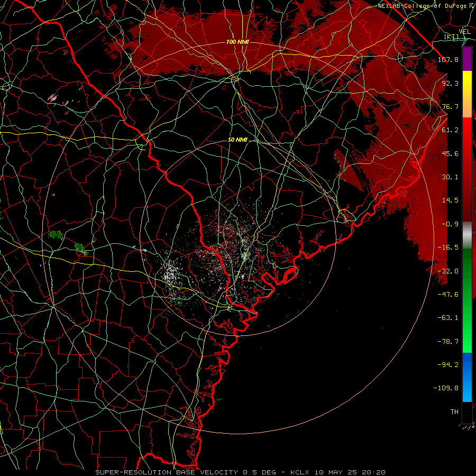Pick the gray near-zero colorbar segment

pyautogui.click(x=467, y=235)
